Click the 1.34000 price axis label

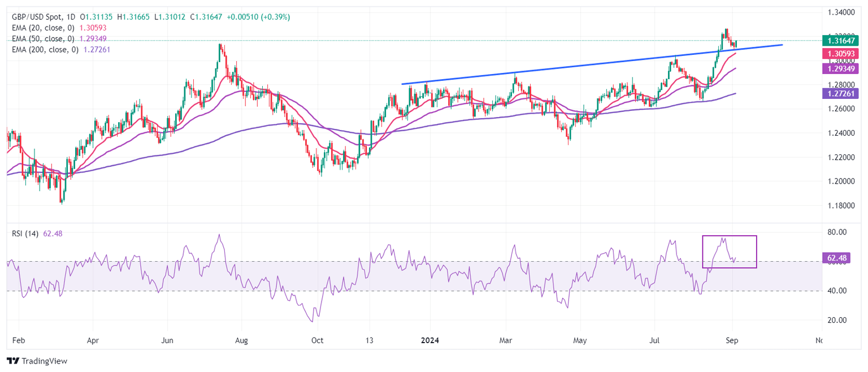click(x=840, y=12)
